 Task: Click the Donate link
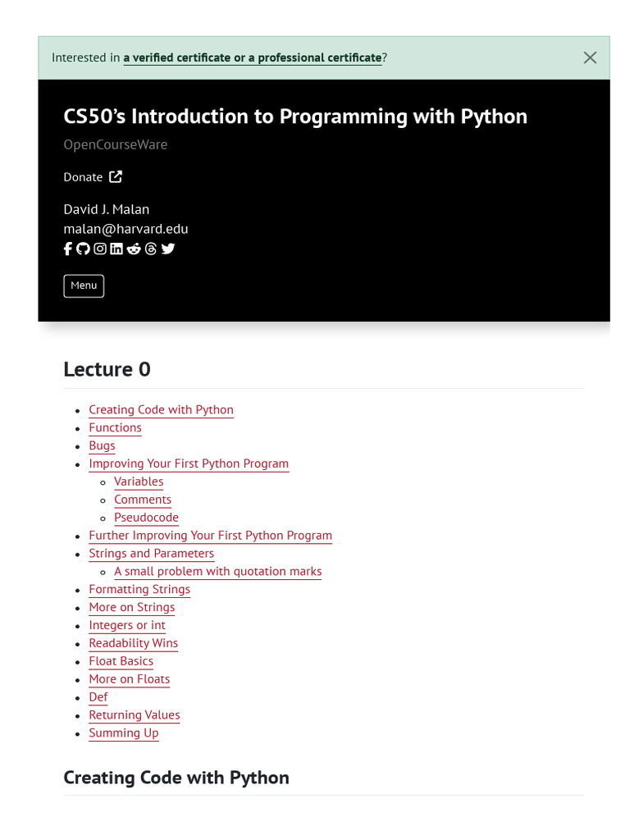pyautogui.click(x=83, y=177)
